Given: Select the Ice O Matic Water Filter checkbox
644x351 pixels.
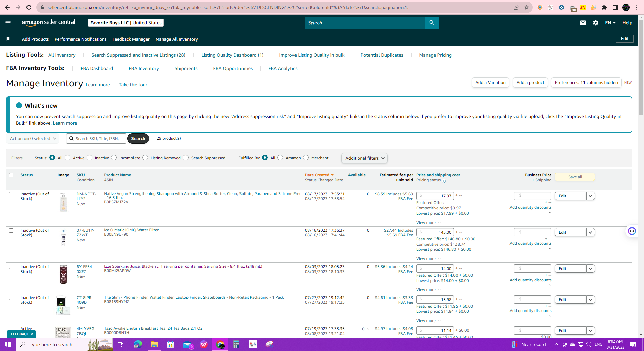Looking at the screenshot, I should [x=11, y=230].
